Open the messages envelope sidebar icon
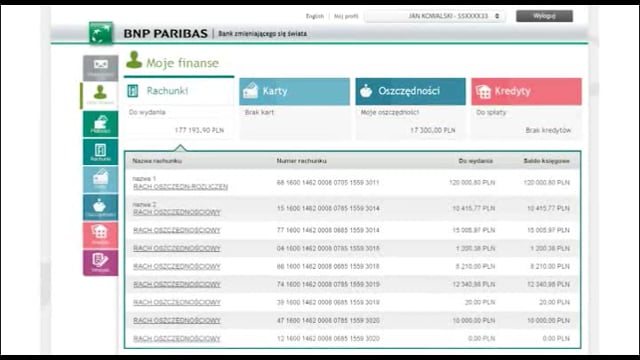640x360 pixels. click(100, 68)
